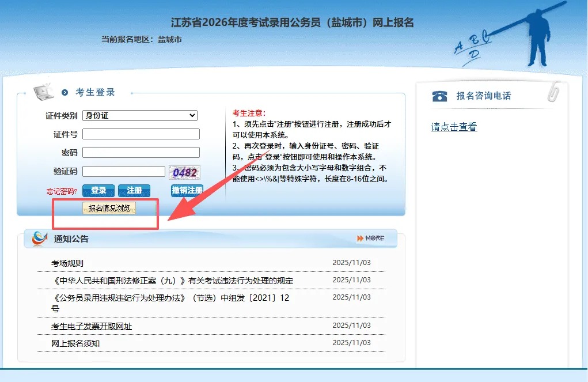Viewport: 588px width, 382px height.
Task: Open the 请点击查看 link
Action: (x=454, y=127)
